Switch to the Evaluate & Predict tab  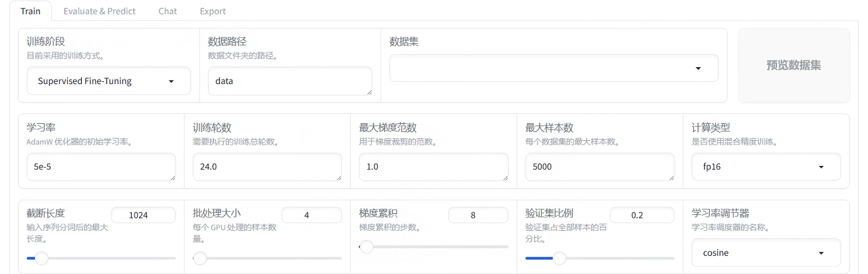pyautogui.click(x=99, y=11)
